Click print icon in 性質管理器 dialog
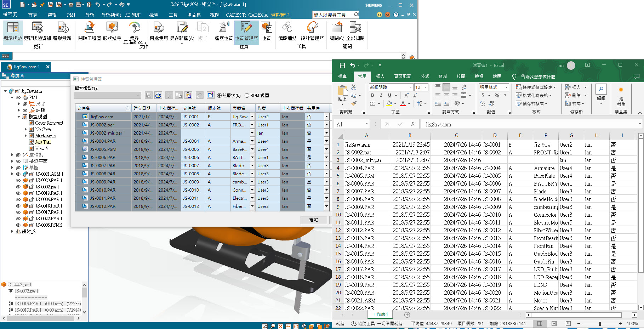Screen dimensions: 644x329 pyautogui.click(x=158, y=95)
